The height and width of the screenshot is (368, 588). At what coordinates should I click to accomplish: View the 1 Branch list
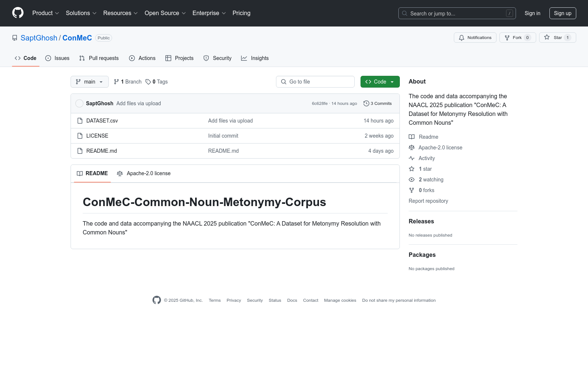[x=128, y=82]
